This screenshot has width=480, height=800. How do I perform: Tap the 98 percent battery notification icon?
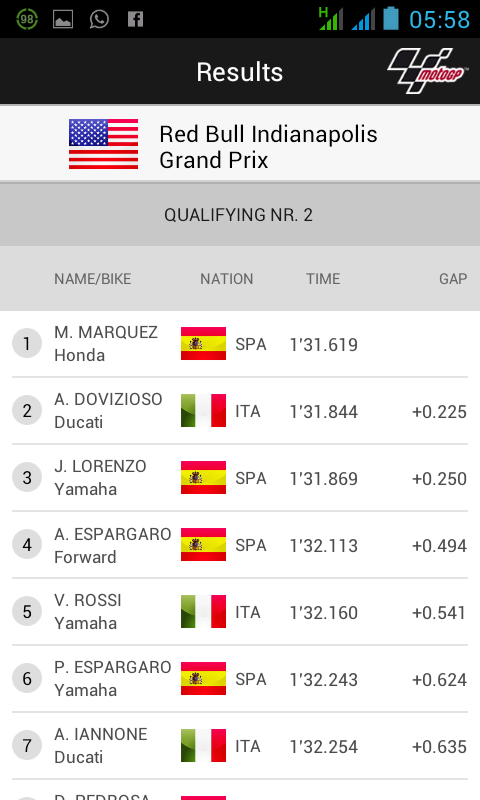[x=27, y=19]
